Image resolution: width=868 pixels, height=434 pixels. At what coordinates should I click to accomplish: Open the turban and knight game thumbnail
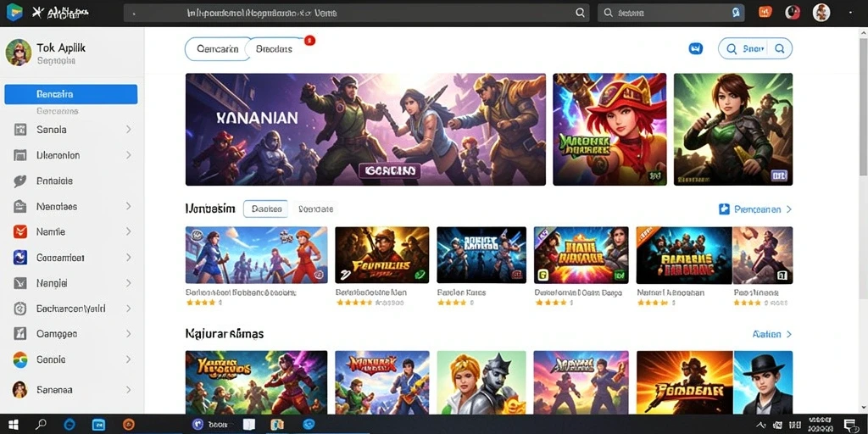point(481,382)
